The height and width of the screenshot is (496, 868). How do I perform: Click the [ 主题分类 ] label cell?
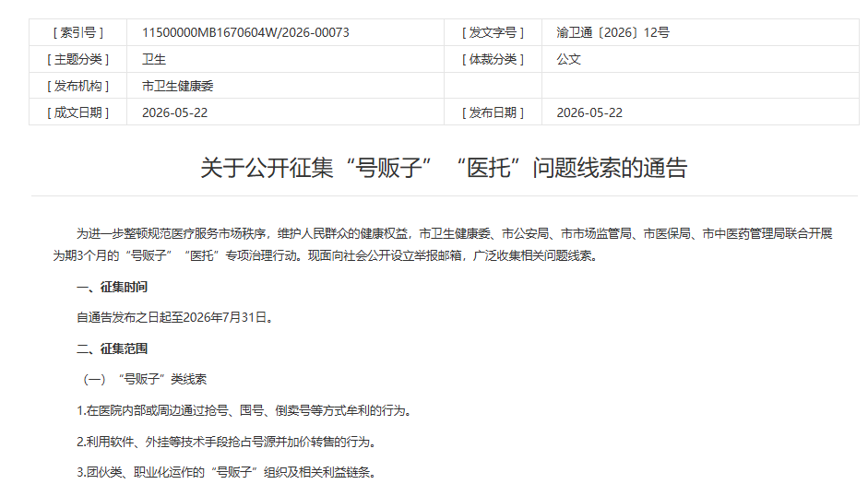78,59
